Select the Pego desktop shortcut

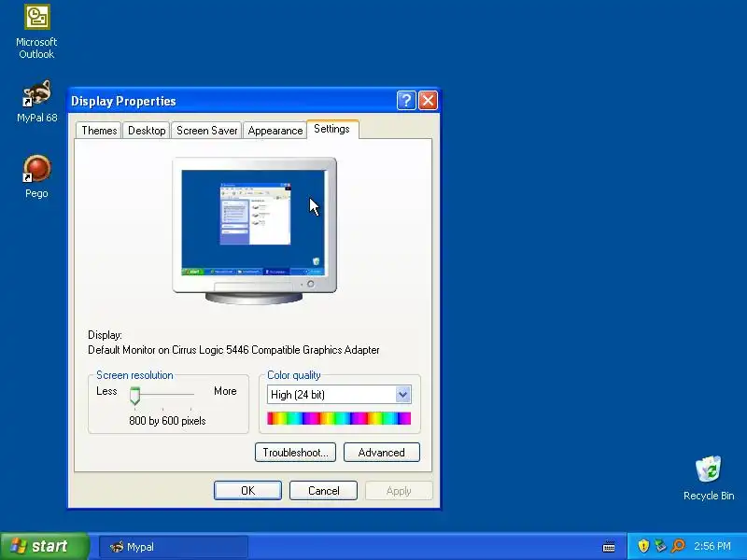tap(36, 176)
